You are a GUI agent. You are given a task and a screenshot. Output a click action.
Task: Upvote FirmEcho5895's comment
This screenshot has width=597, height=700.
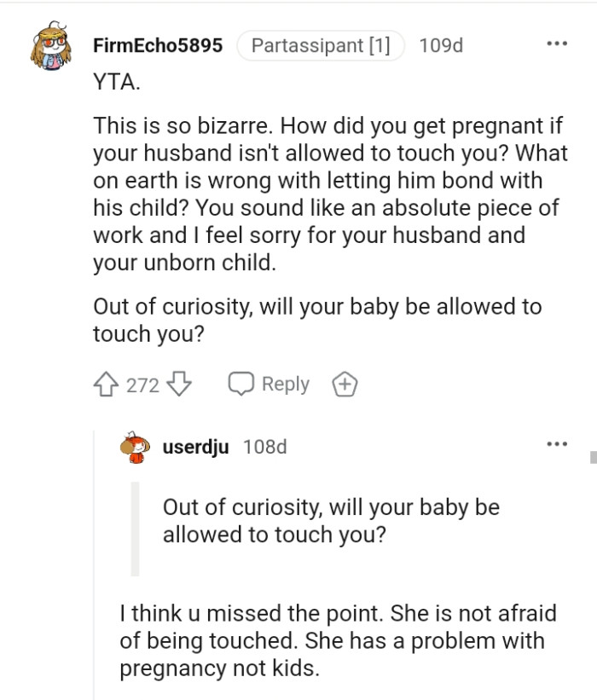(107, 384)
